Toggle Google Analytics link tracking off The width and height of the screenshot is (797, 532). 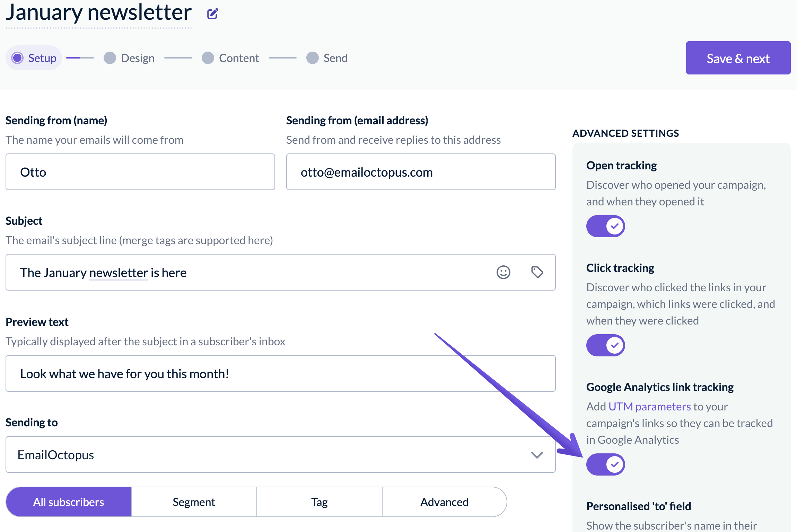[605, 464]
